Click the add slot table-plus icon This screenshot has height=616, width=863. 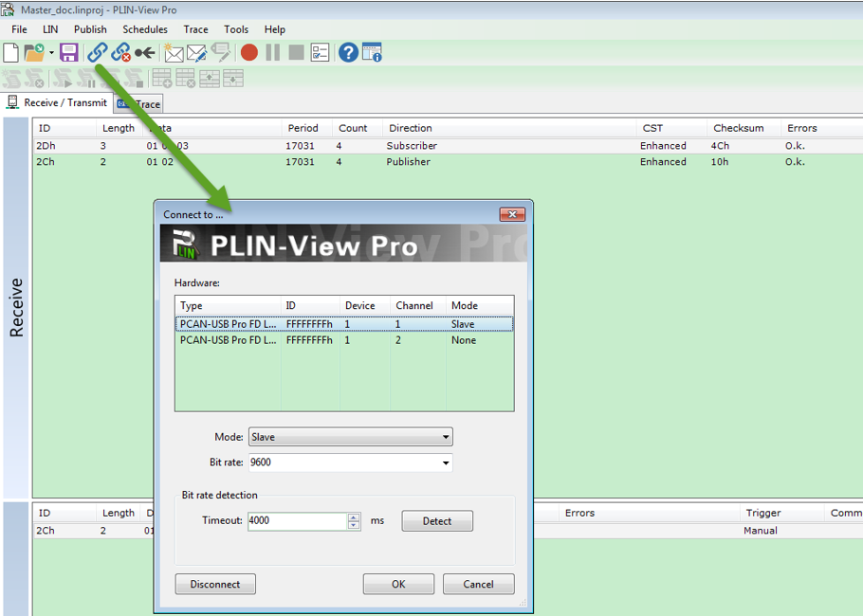point(162,79)
